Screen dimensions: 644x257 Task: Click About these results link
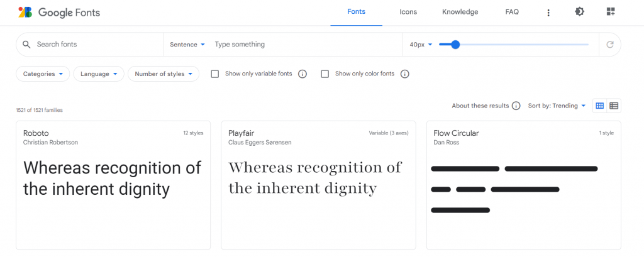point(480,106)
